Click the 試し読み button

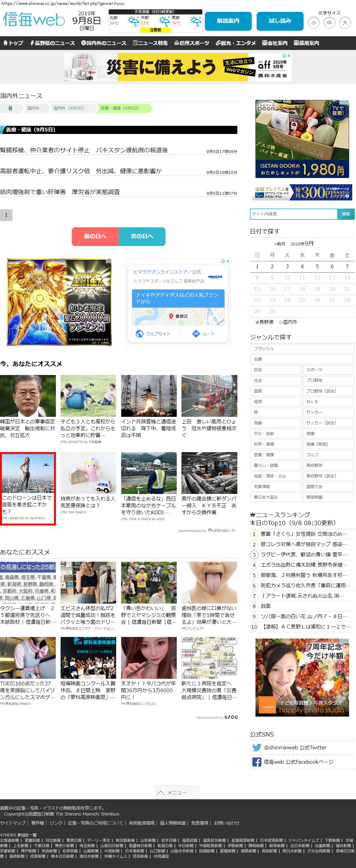point(280,21)
